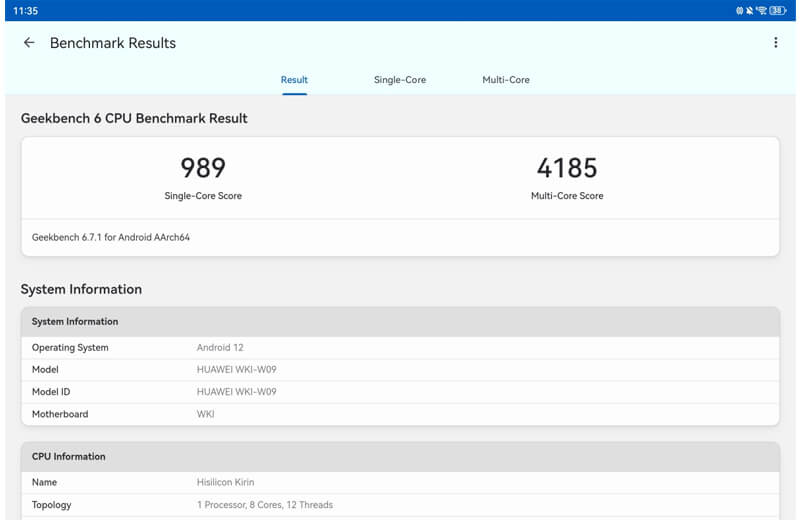Tap the Android 12 value

click(x=220, y=348)
